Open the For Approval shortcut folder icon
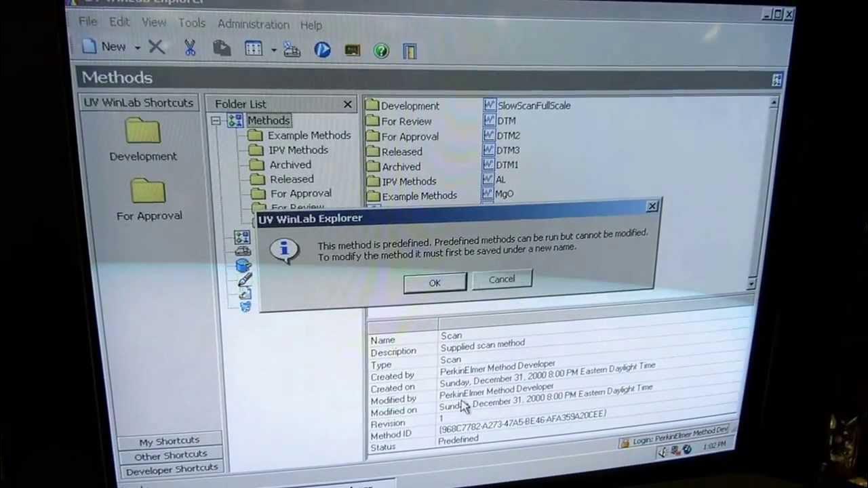 pos(148,191)
